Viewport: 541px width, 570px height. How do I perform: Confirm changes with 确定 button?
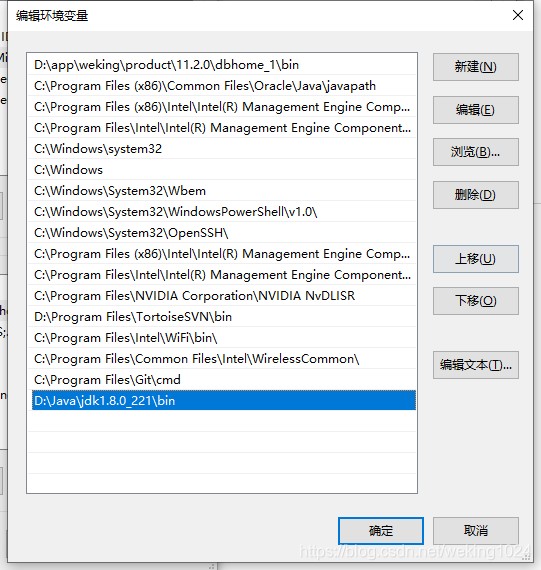(381, 531)
